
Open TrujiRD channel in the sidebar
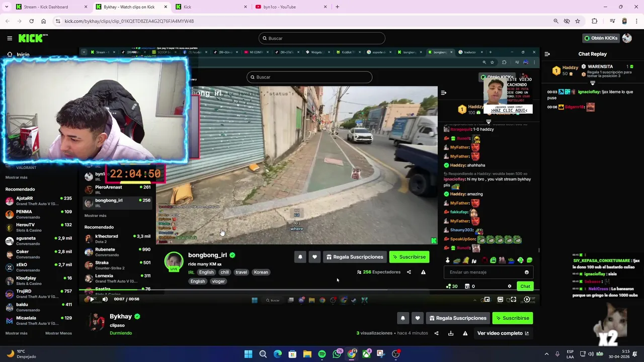point(39,294)
